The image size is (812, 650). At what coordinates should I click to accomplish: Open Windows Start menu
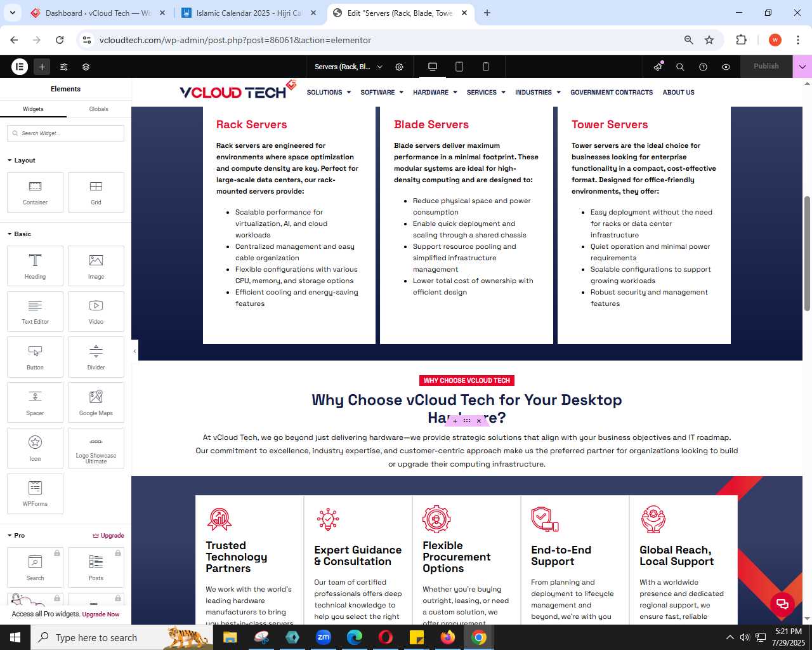[15, 637]
